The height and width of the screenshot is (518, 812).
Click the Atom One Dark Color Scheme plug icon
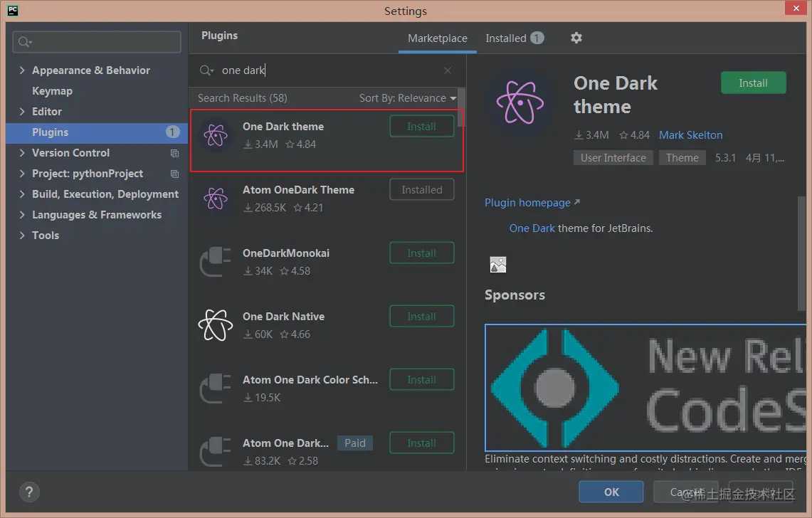(x=216, y=388)
